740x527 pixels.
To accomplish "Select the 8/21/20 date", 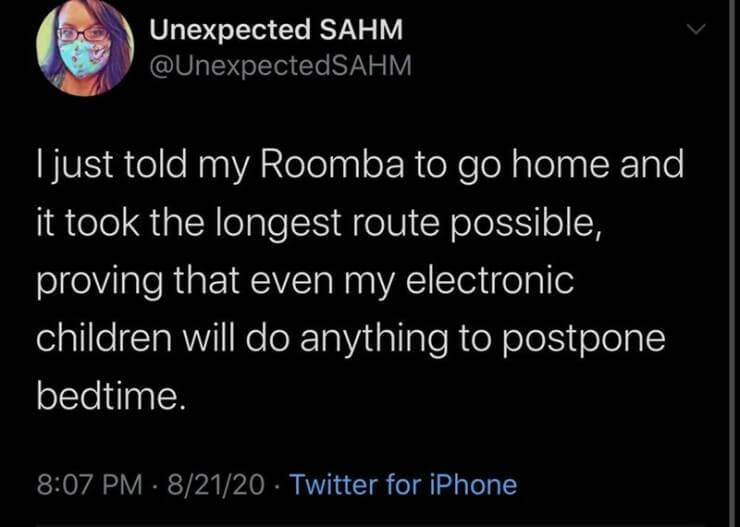I will (215, 486).
